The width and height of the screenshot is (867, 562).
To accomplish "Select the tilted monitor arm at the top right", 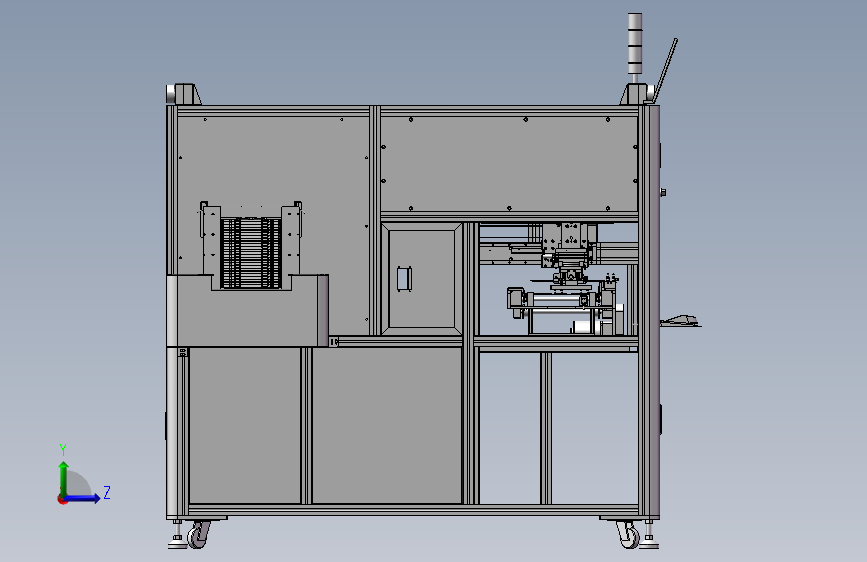I will coord(666,69).
